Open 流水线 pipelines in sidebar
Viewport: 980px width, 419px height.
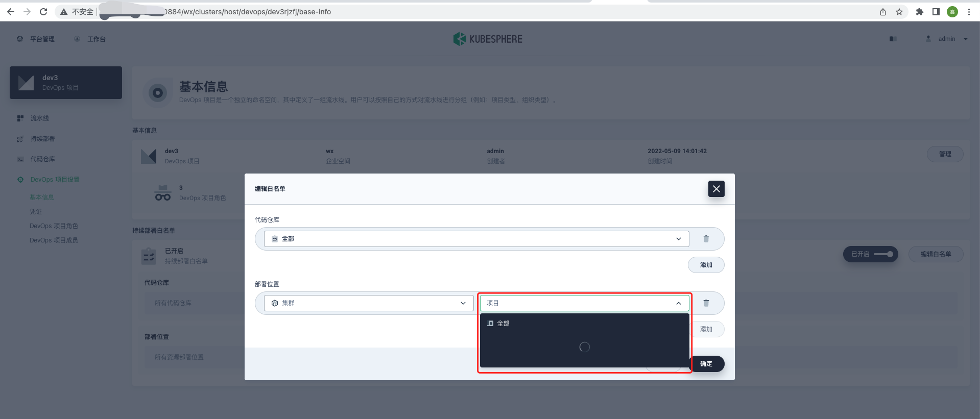40,118
